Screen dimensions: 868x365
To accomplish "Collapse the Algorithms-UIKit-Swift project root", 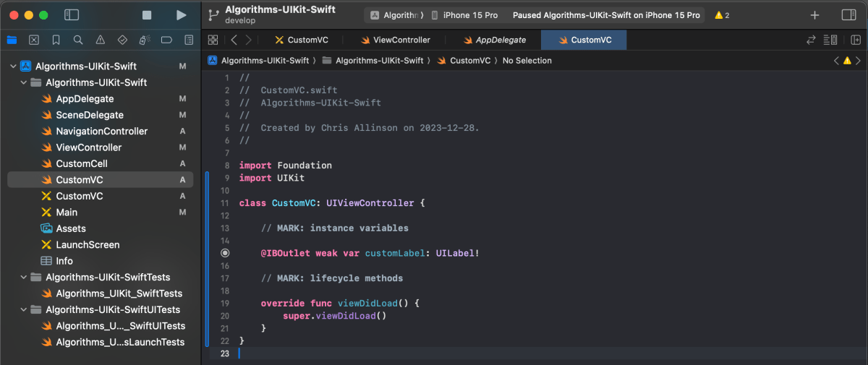I will pos(13,66).
